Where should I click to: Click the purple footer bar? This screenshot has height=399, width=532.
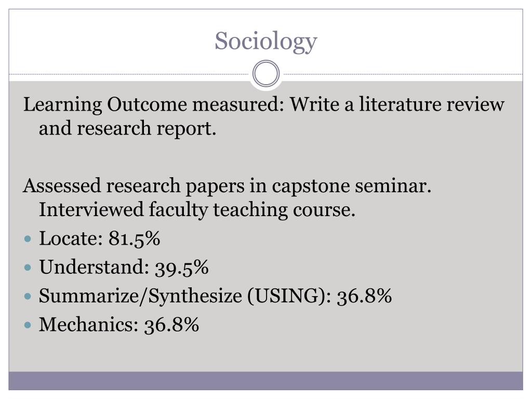265,381
